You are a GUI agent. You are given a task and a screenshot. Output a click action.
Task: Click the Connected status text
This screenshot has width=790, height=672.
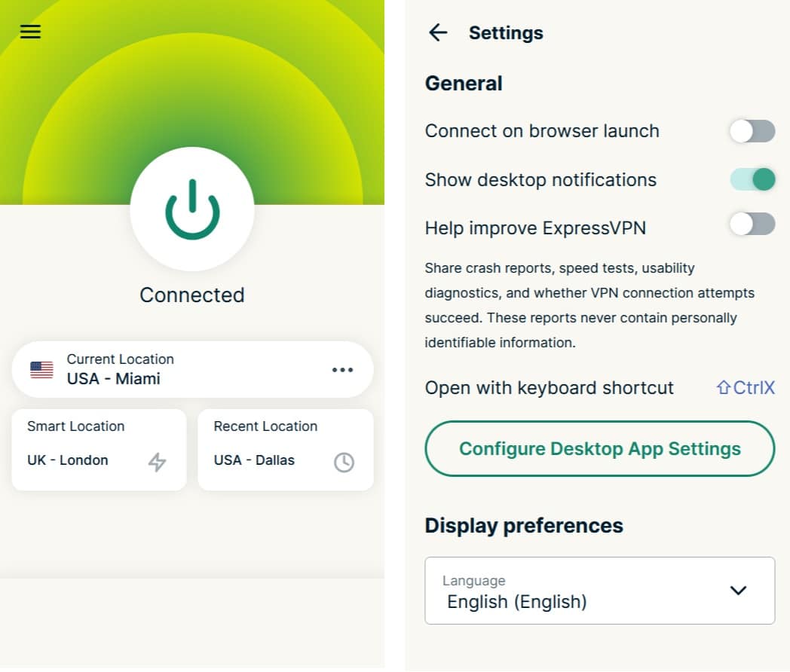192,295
